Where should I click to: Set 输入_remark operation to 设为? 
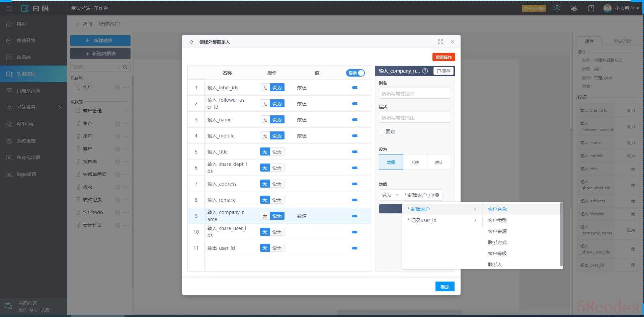[277, 200]
